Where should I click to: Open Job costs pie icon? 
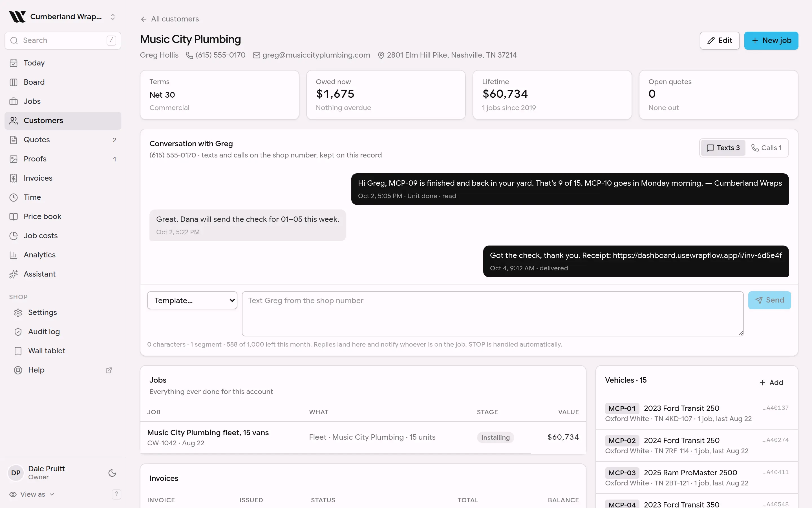pos(14,236)
